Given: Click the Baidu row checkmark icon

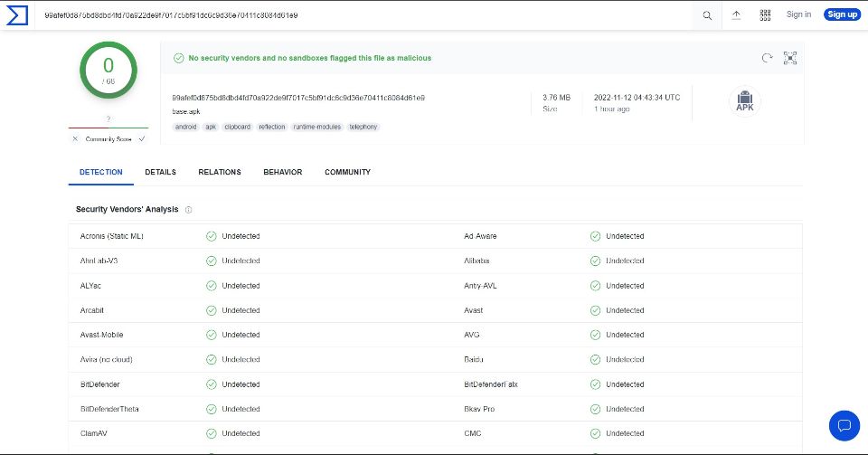Looking at the screenshot, I should (595, 359).
